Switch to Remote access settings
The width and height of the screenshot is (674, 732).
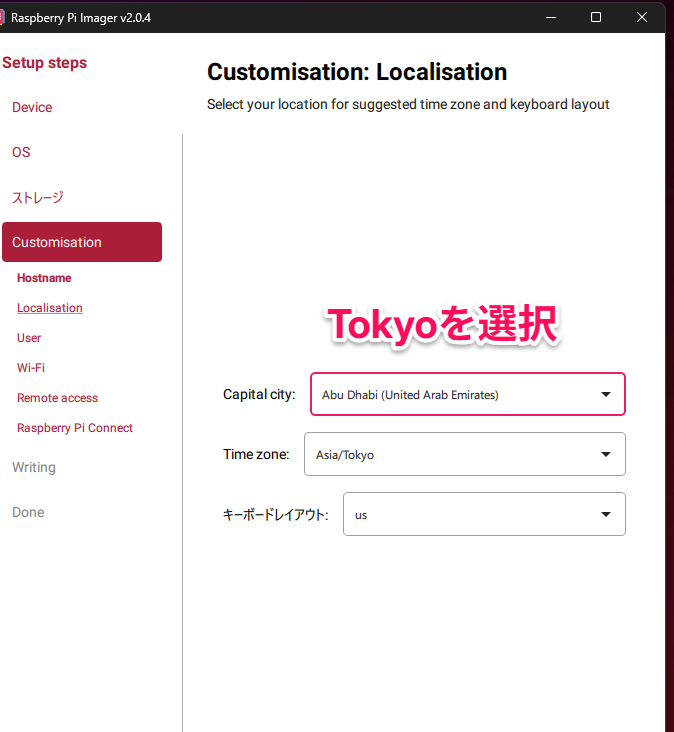[x=57, y=398]
